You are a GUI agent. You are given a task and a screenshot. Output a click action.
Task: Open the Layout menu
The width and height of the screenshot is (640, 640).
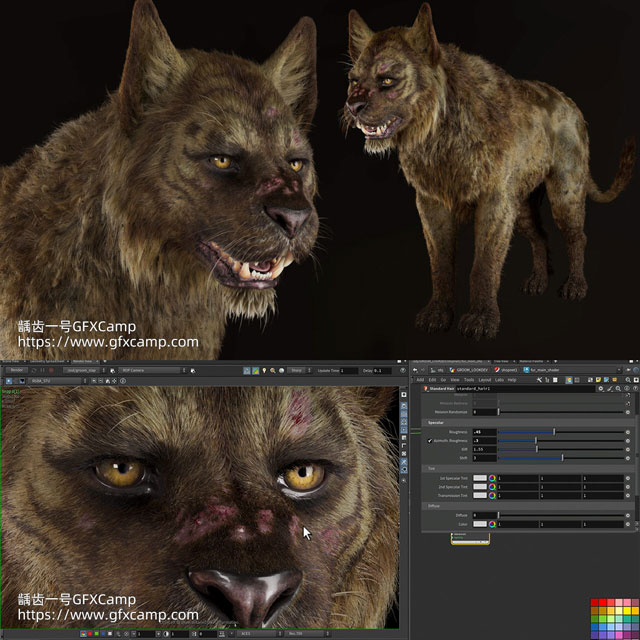484,380
